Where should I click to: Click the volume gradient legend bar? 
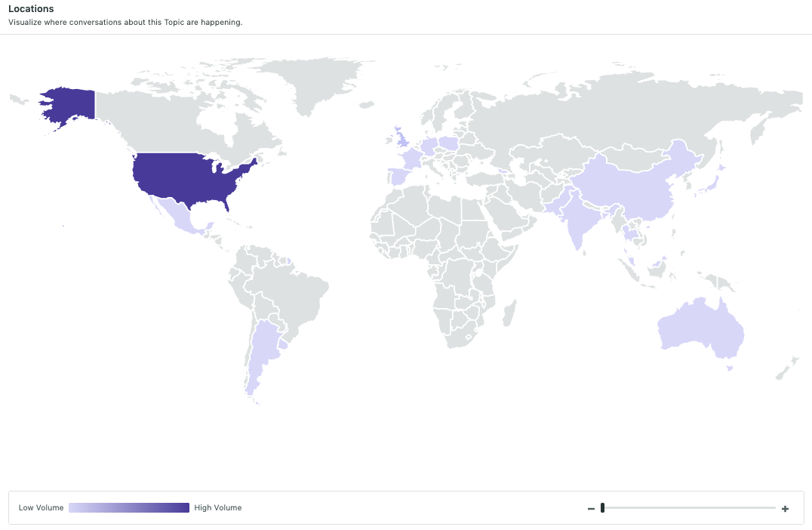(129, 507)
